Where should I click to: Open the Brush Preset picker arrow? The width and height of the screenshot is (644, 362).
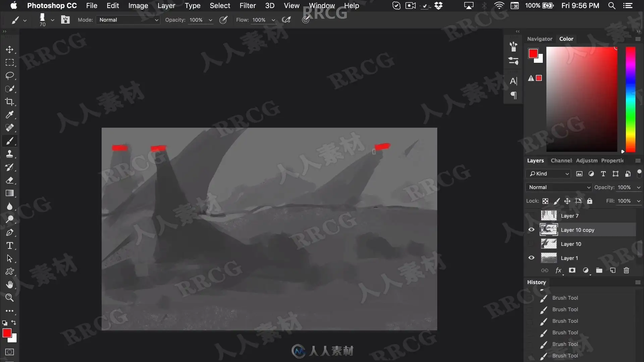click(52, 20)
